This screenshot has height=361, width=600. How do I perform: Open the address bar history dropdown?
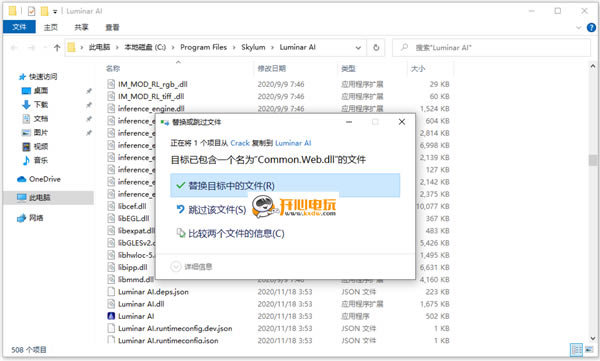(x=358, y=48)
